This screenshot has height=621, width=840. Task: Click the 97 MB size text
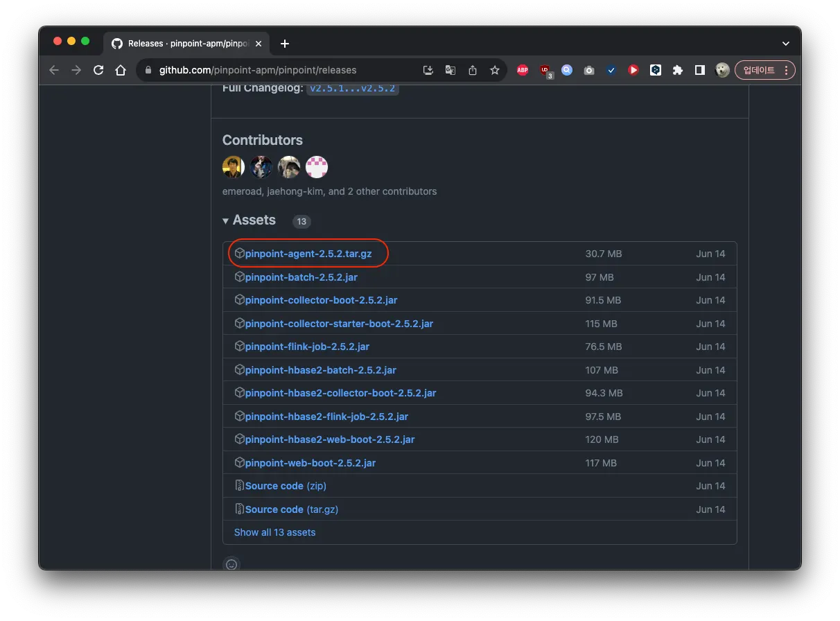tap(600, 277)
